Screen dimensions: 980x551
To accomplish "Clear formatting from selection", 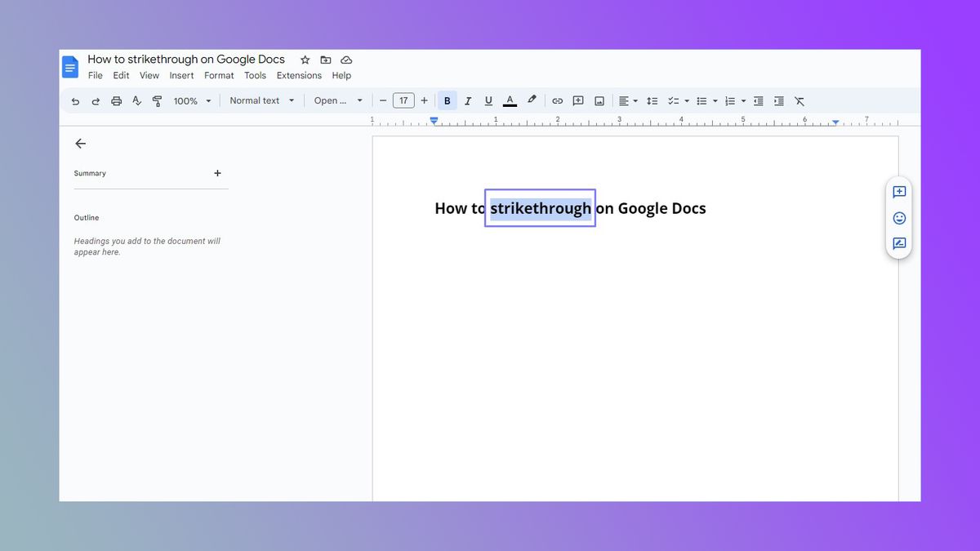I will 800,101.
